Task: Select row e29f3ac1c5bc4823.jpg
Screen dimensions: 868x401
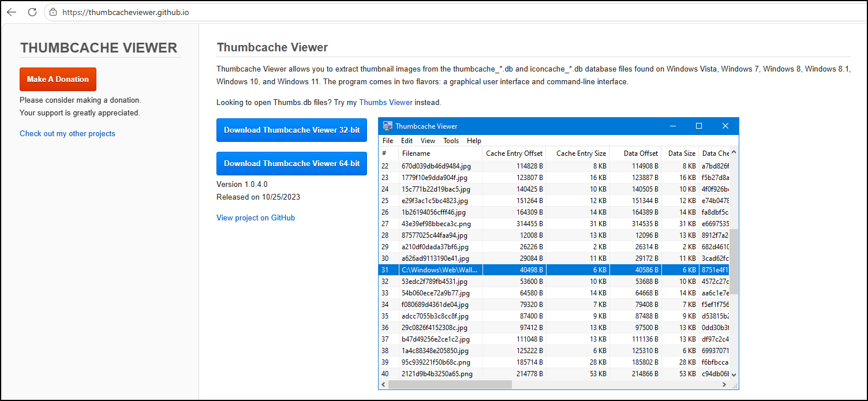Action: (x=554, y=201)
